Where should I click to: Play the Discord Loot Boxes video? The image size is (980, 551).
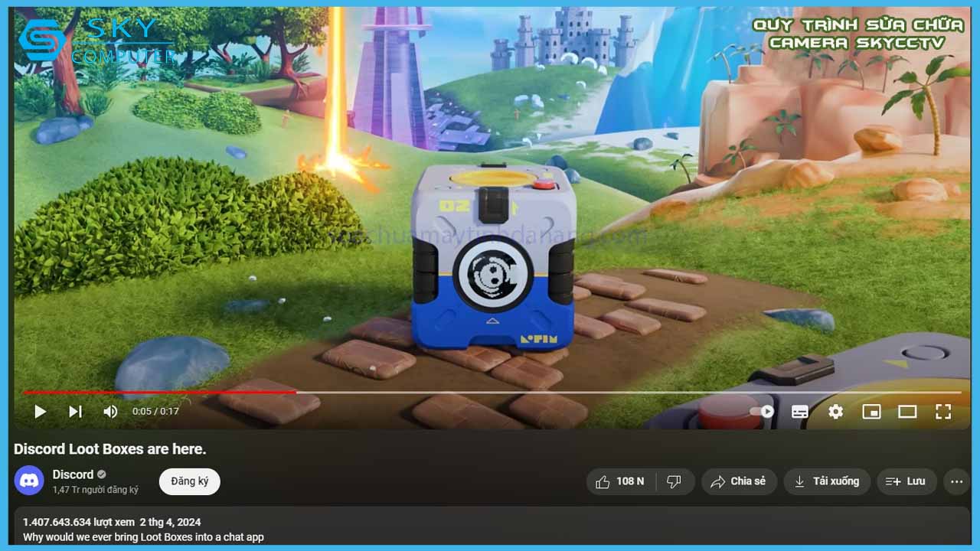(40, 412)
